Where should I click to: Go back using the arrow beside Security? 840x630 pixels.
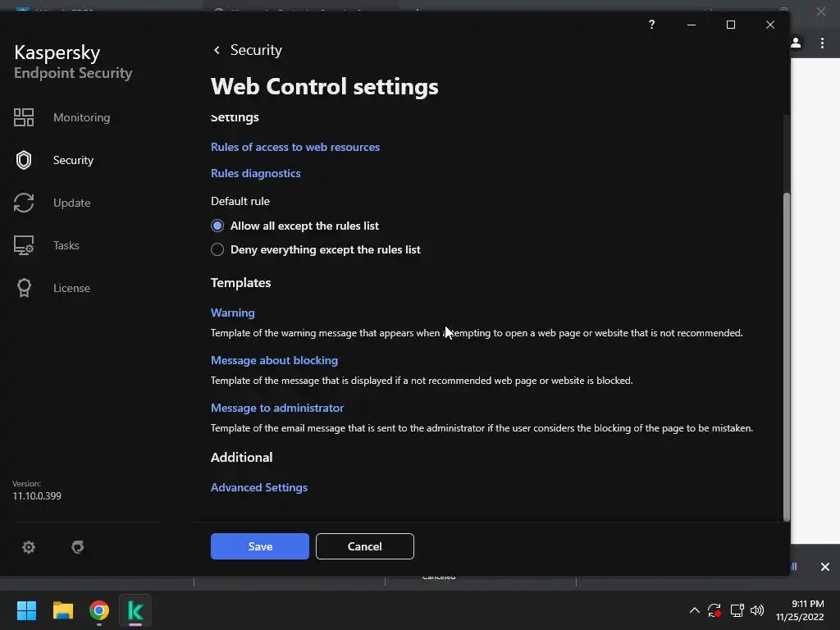[217, 50]
